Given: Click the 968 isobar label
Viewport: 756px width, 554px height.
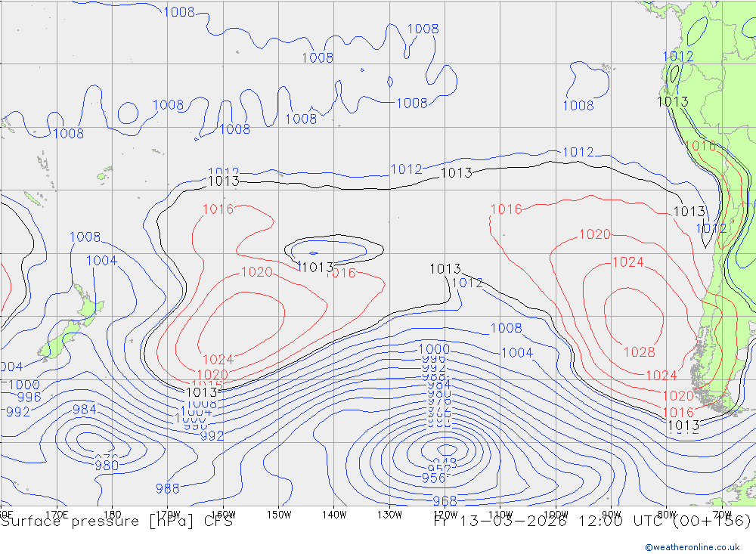Looking at the screenshot, I should tap(445, 500).
